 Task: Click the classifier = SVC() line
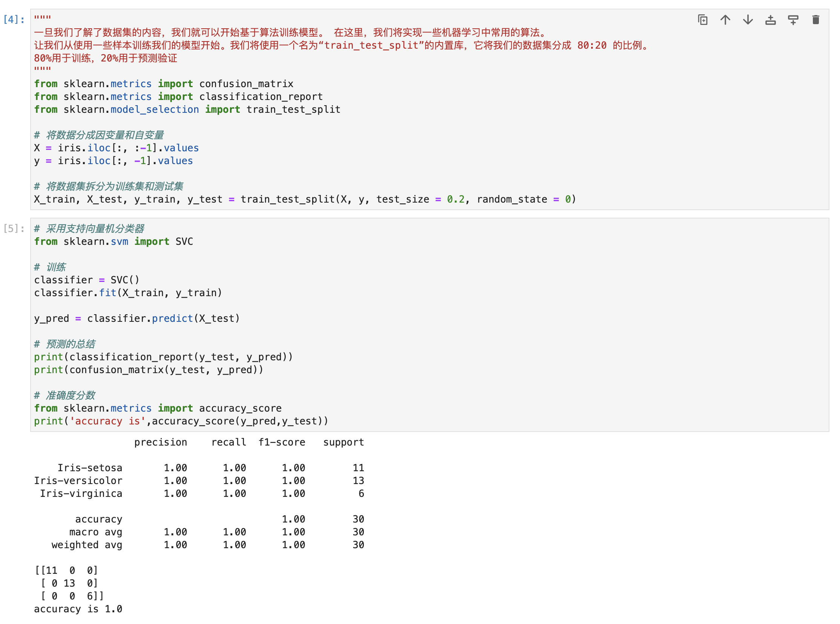(86, 280)
